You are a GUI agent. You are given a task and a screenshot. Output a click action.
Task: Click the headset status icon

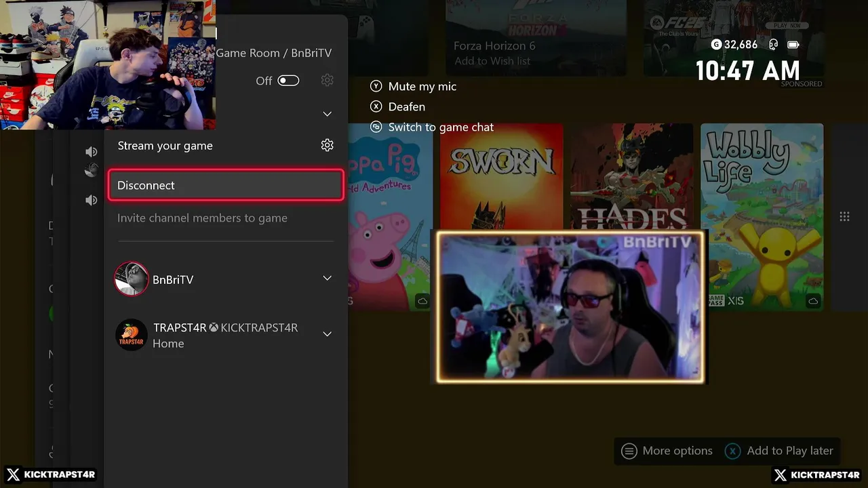click(773, 45)
